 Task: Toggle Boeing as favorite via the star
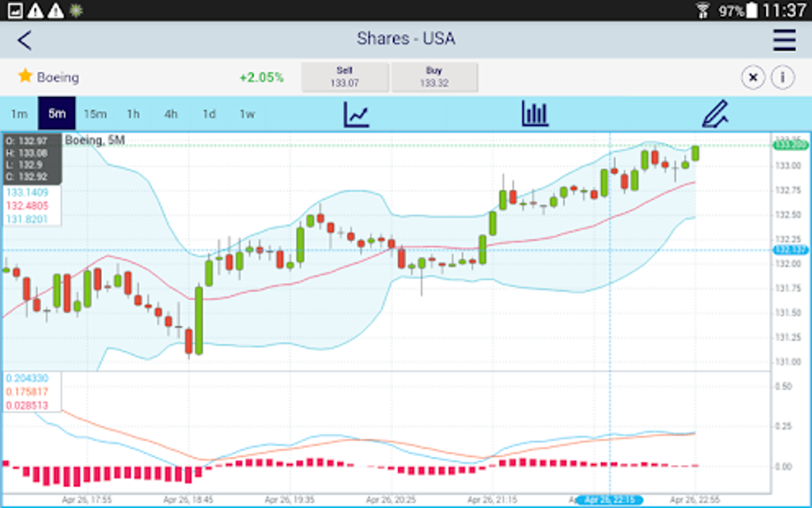25,77
